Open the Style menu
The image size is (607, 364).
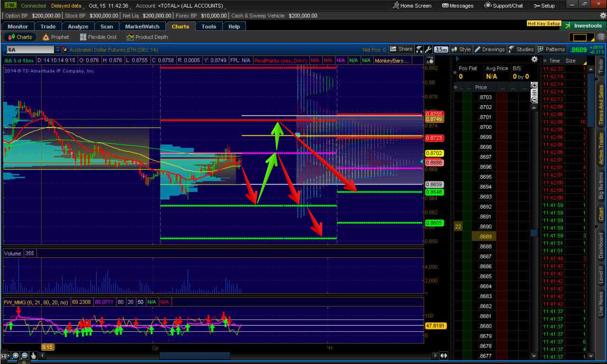pos(461,49)
